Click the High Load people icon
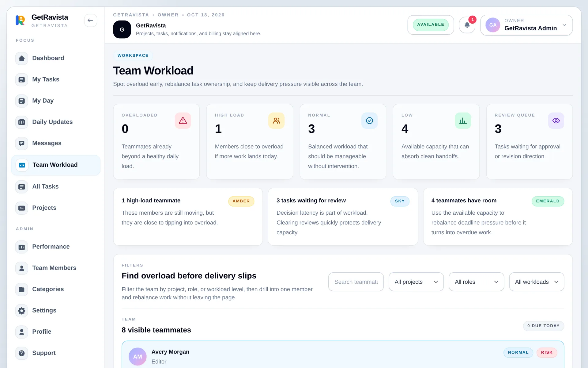Image resolution: width=588 pixels, height=368 pixels. click(276, 121)
